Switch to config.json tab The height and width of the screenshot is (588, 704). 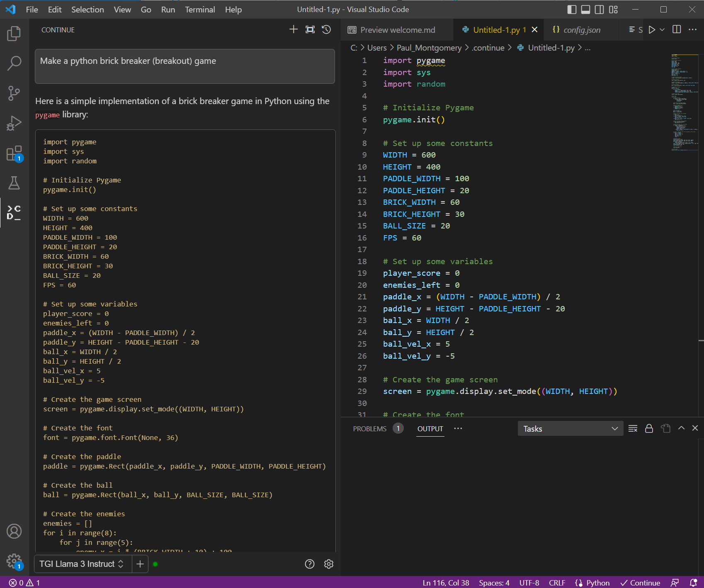(582, 30)
